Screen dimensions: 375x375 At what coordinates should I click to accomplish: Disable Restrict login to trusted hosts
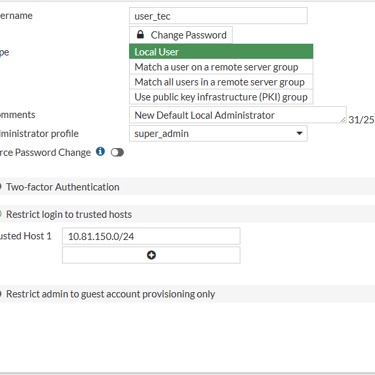[1, 214]
